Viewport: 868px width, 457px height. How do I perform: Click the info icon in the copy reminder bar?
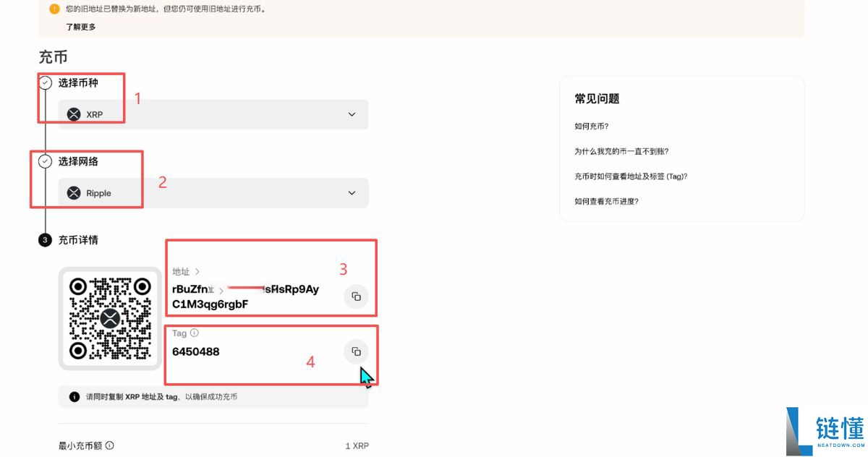pos(73,396)
